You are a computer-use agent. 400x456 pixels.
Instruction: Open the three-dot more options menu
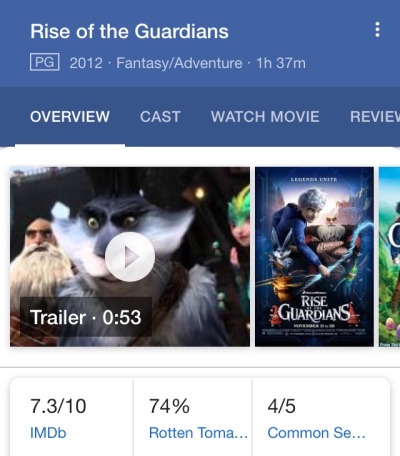(377, 30)
